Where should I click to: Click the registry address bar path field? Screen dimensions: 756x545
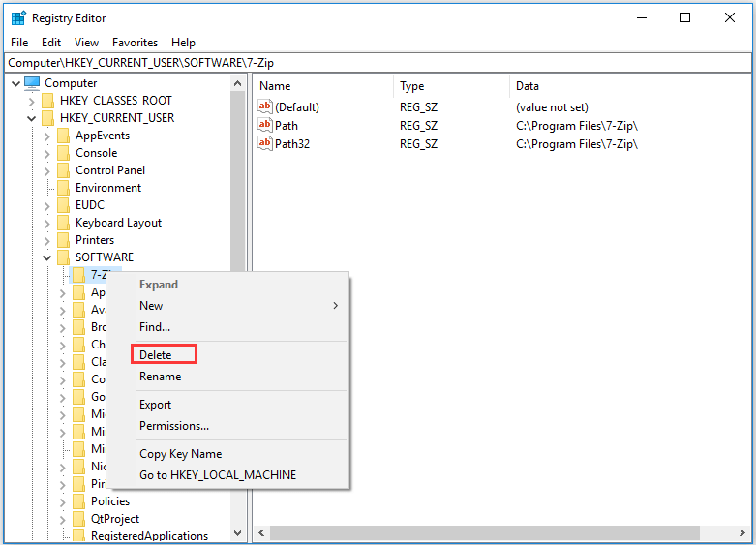click(x=378, y=63)
